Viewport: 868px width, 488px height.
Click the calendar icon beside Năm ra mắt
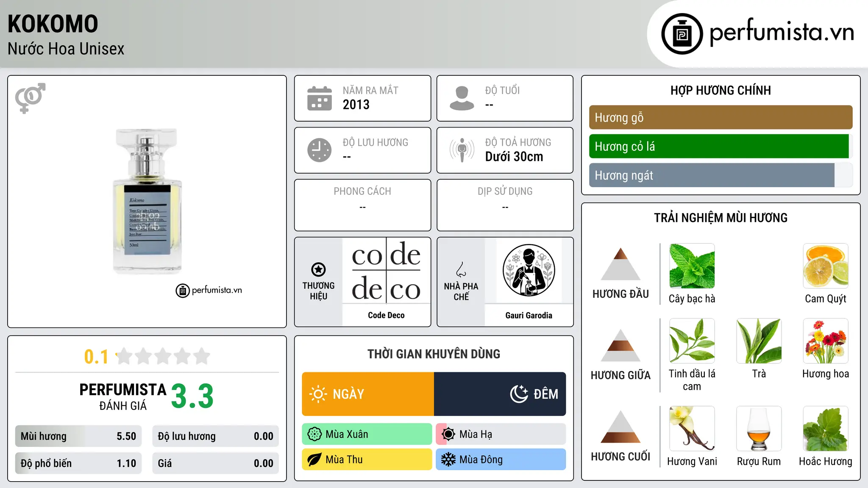320,98
